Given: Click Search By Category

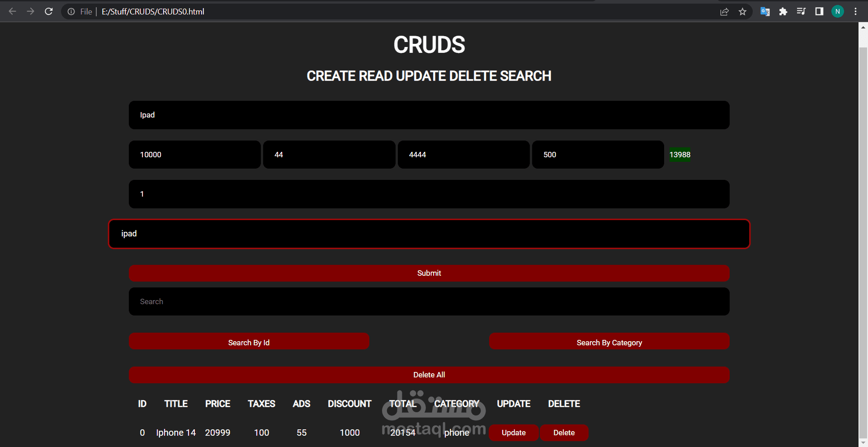Looking at the screenshot, I should [x=609, y=342].
